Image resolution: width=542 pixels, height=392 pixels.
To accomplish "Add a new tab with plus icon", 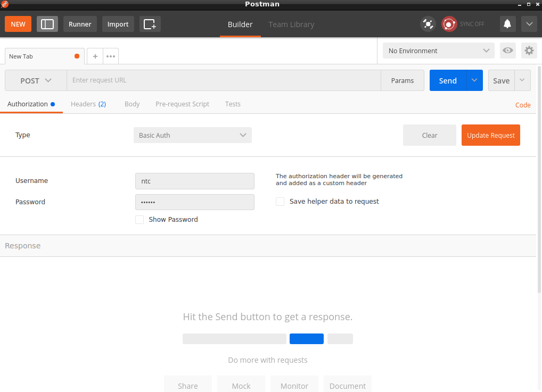I will tap(95, 56).
